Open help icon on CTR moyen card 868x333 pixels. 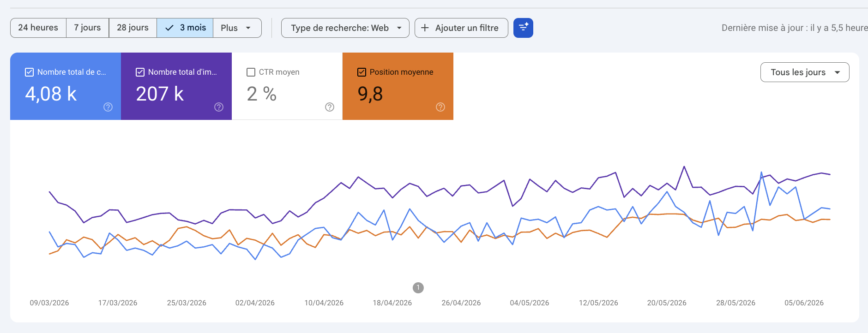tap(330, 107)
